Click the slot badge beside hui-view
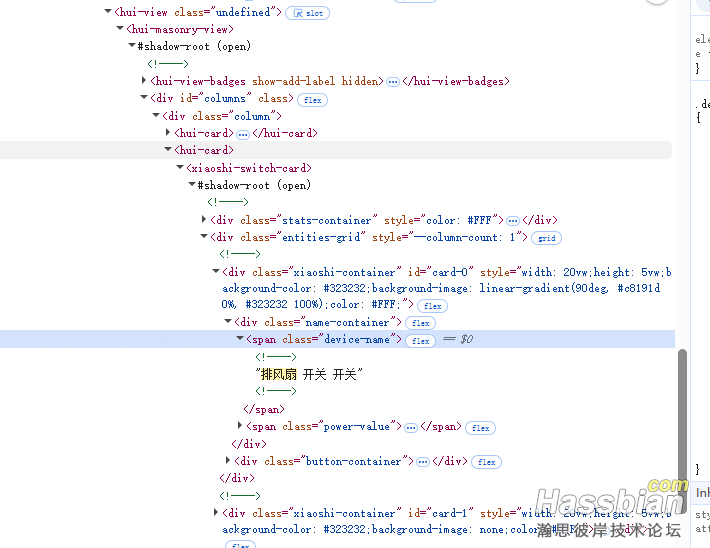This screenshot has height=548, width=710. 307,13
